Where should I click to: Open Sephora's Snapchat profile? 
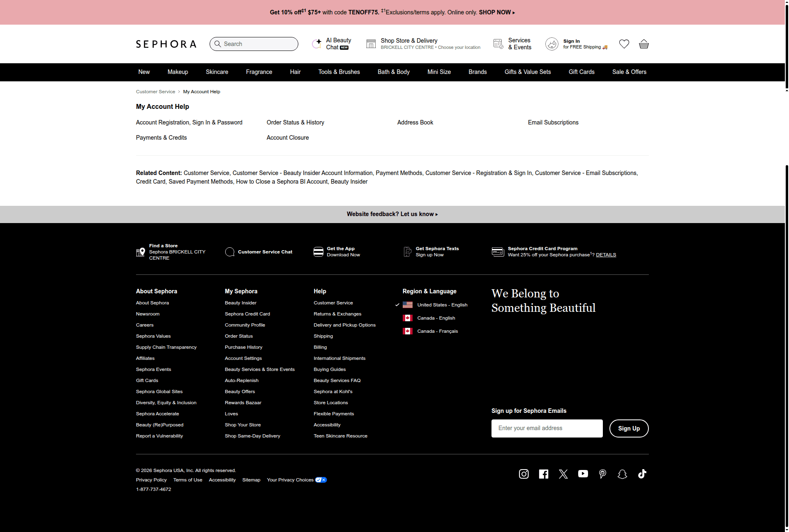pos(623,474)
